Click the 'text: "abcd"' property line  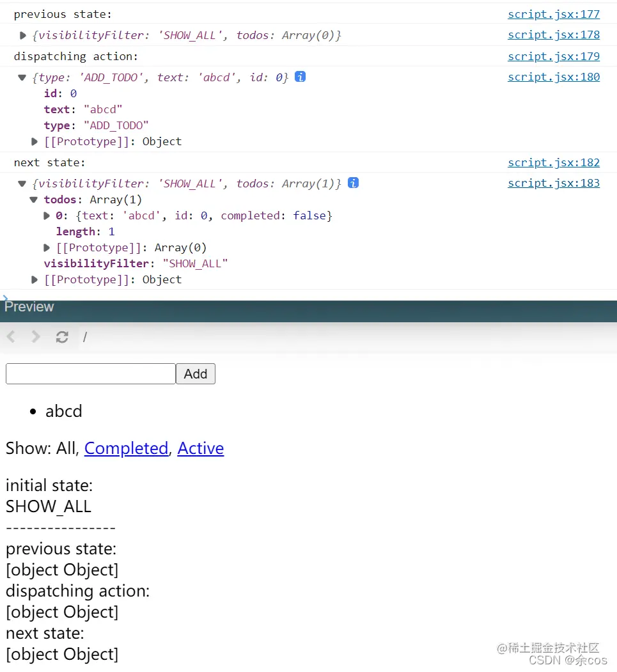[x=83, y=109]
